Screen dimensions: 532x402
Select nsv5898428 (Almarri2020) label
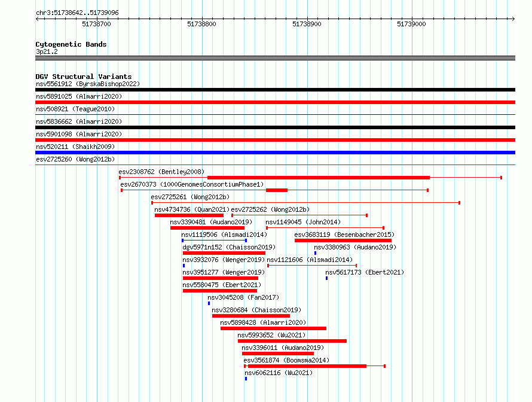(263, 322)
